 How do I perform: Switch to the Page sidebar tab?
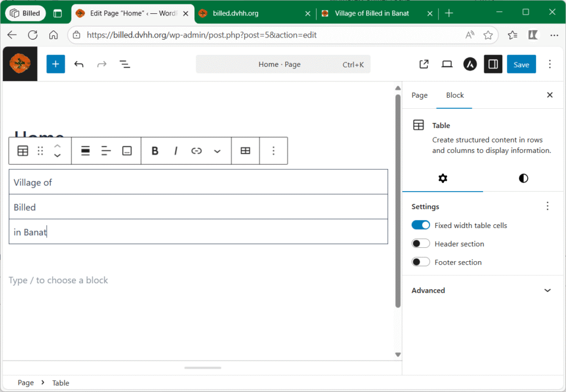click(x=420, y=96)
